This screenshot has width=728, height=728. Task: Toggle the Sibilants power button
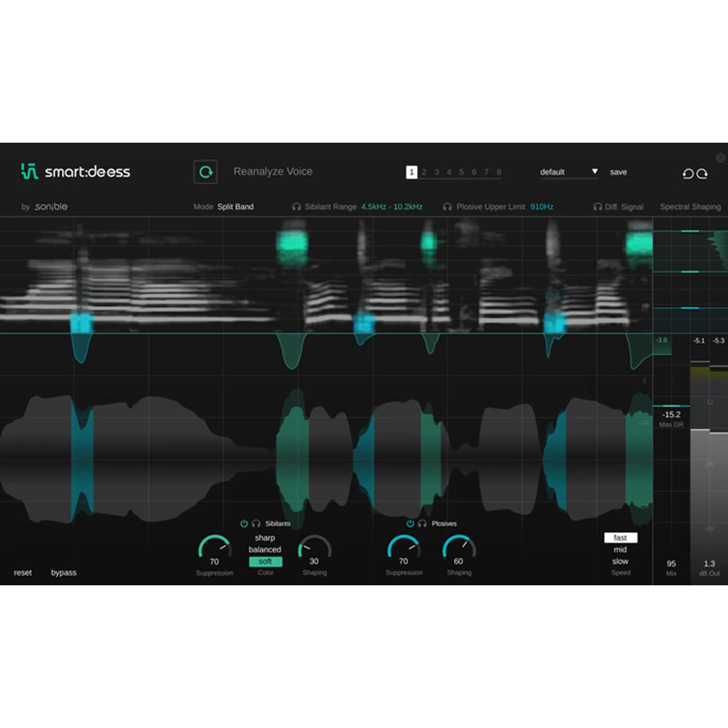click(245, 523)
